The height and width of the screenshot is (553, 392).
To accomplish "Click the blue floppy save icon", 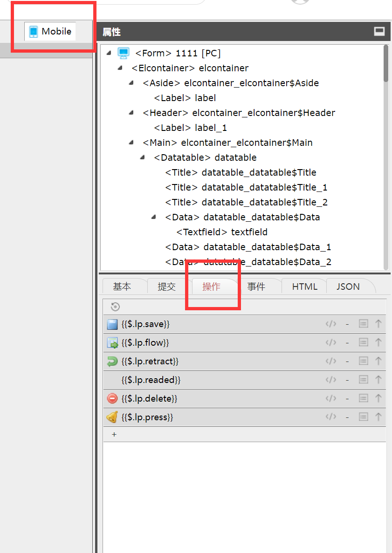I will pos(112,324).
